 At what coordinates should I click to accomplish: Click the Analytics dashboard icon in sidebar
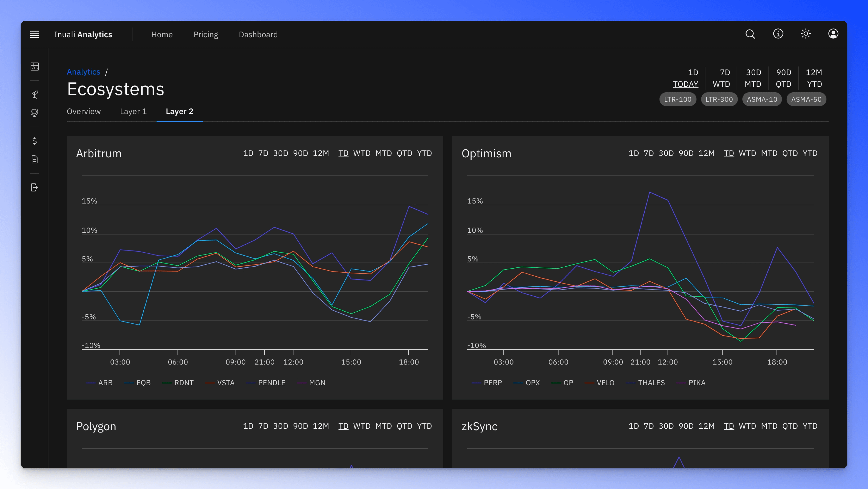coord(35,66)
